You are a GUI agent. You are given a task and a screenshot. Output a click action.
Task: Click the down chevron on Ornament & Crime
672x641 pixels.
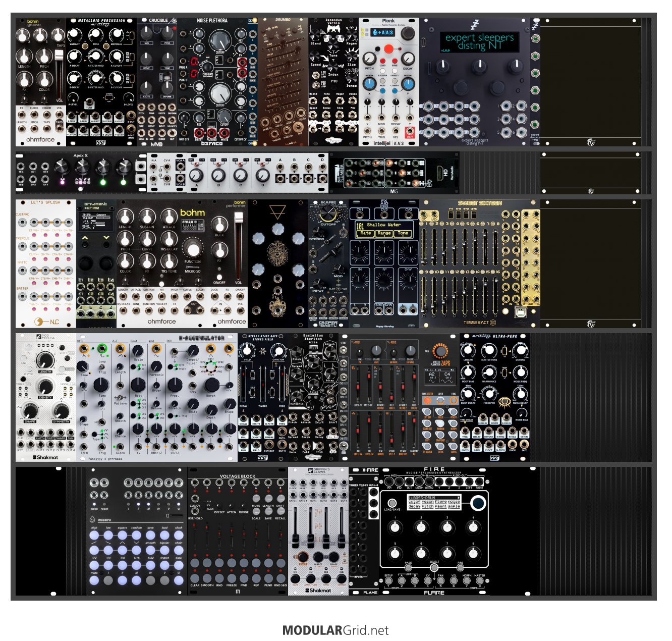106,238
